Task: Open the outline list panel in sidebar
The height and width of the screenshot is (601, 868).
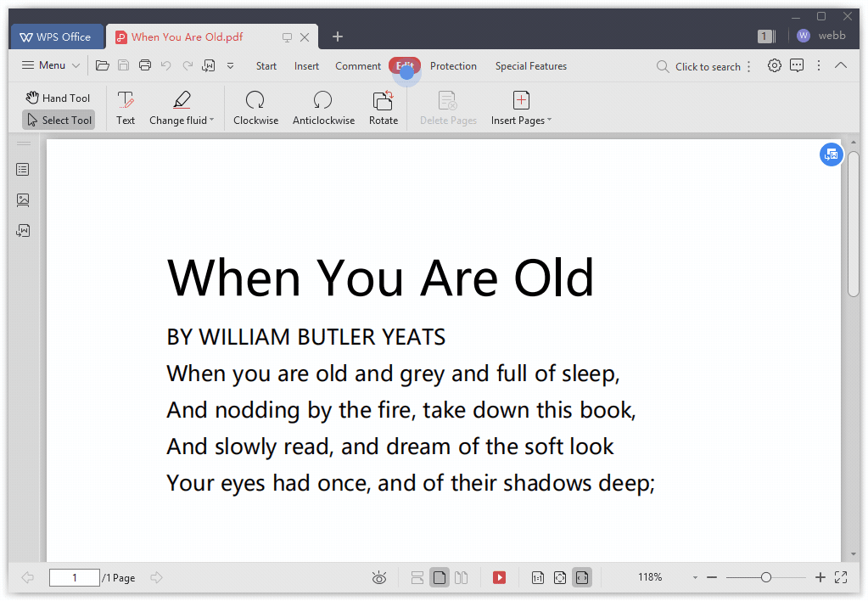Action: point(23,170)
